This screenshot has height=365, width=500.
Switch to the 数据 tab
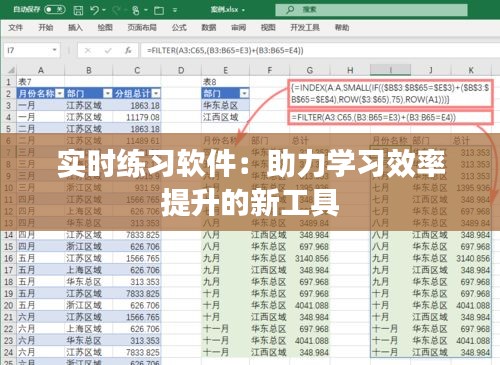(209, 28)
